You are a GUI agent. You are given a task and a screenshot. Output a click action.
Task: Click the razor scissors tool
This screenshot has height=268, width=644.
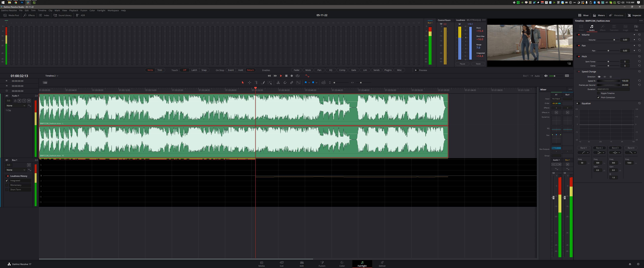coord(278,82)
